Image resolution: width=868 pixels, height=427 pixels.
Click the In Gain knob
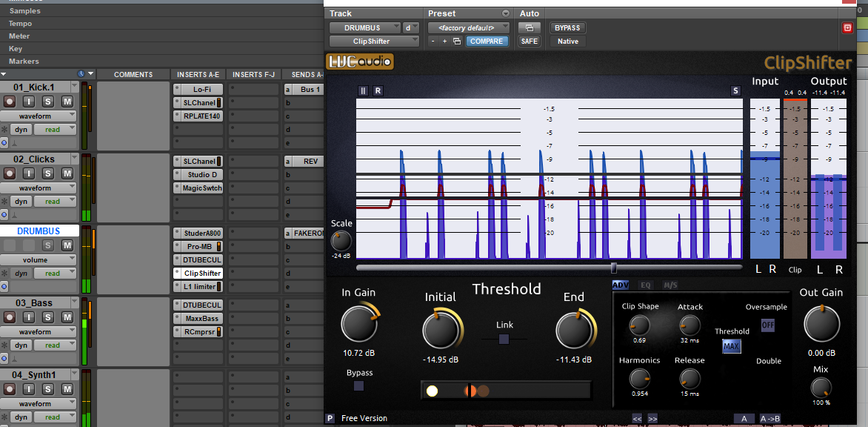point(358,324)
